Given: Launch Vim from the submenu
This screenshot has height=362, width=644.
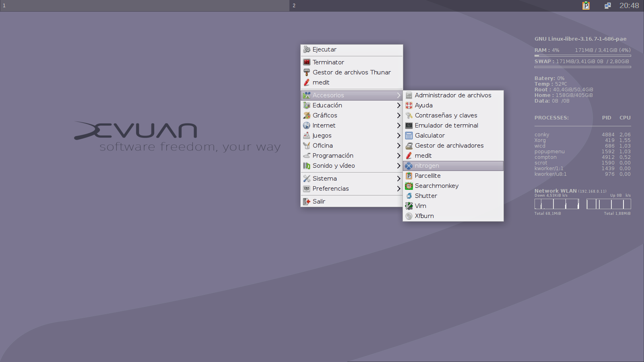Looking at the screenshot, I should [453, 206].
